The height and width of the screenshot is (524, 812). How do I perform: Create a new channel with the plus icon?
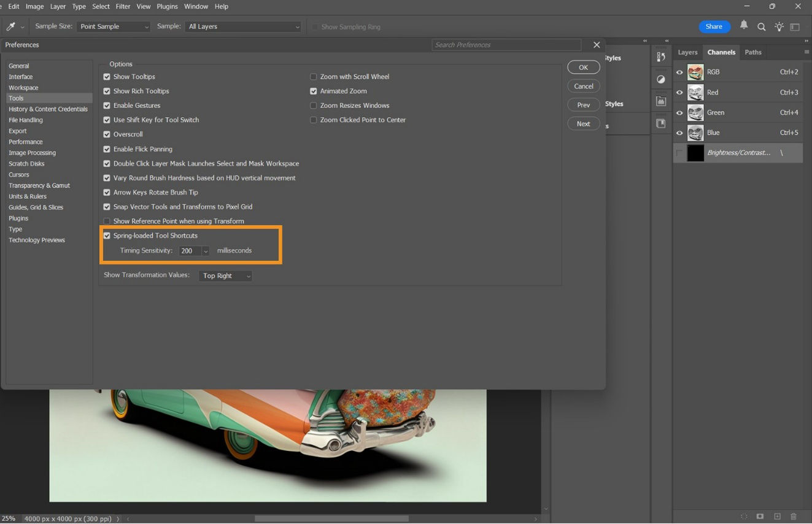click(x=776, y=516)
